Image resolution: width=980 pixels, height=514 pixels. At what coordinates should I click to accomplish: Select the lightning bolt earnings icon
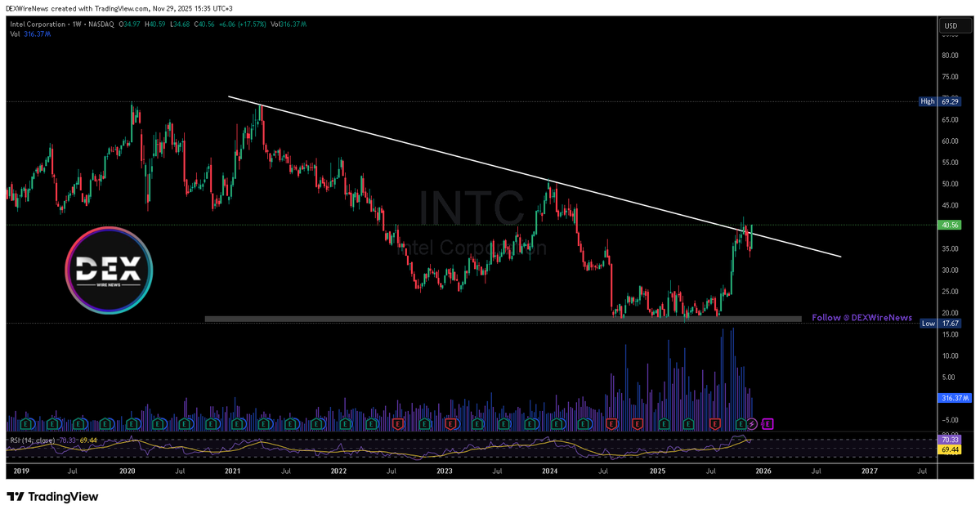[752, 423]
